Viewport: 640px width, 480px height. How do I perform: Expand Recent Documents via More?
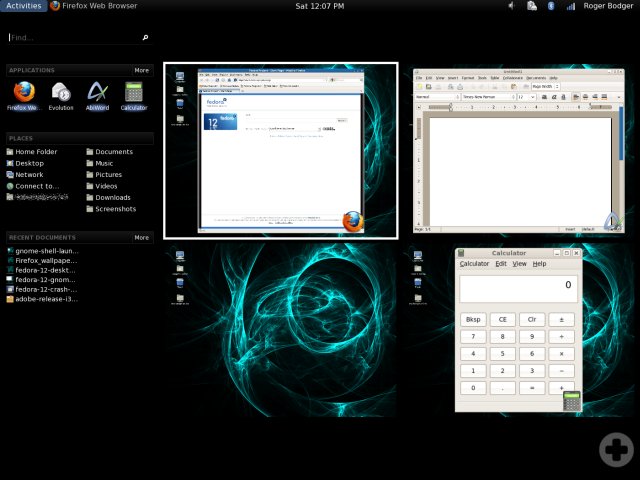pos(142,238)
